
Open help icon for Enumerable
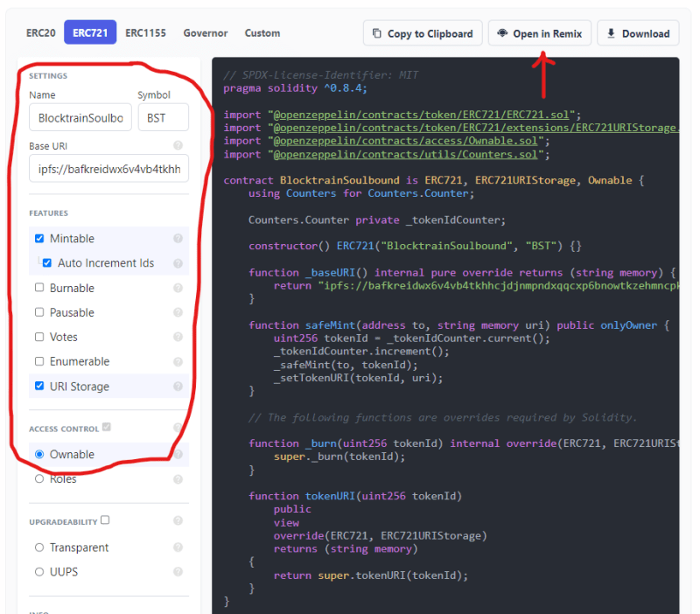pos(178,361)
